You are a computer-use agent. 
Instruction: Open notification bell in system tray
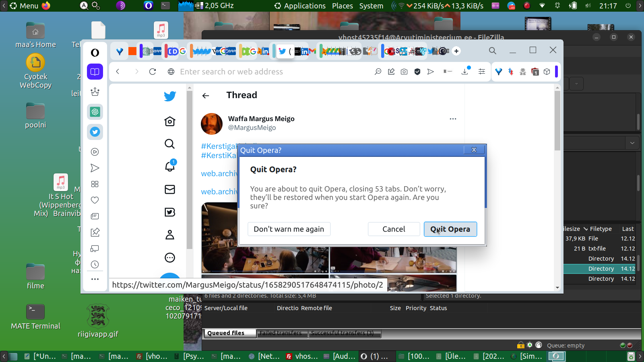557,6
